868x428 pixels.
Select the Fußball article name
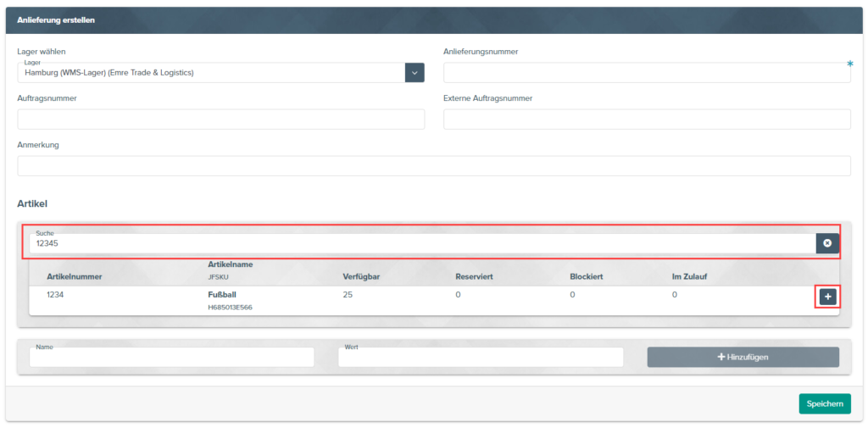pyautogui.click(x=221, y=295)
